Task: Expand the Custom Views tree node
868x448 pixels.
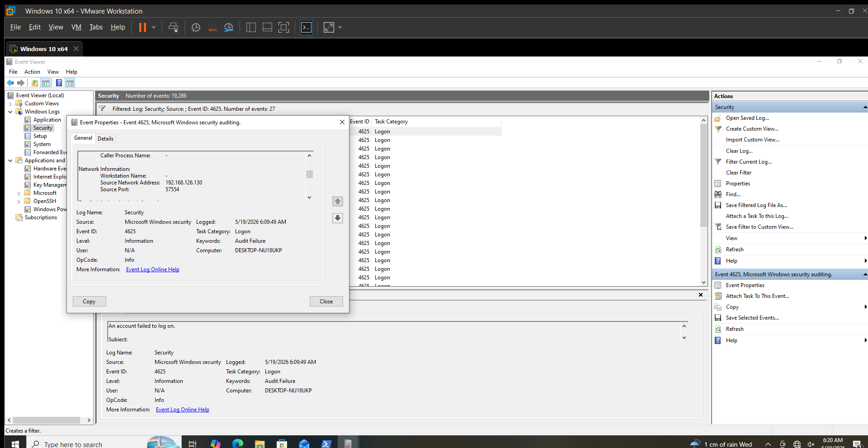Action: click(10, 104)
